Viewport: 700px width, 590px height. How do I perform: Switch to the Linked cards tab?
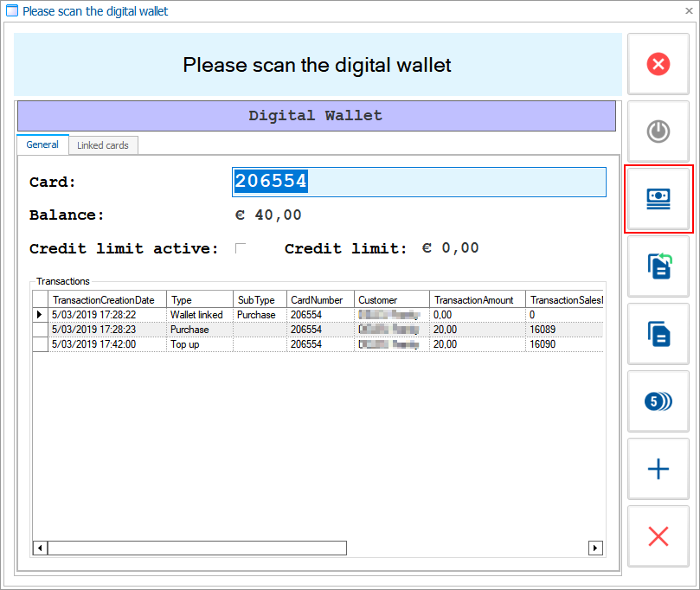pyautogui.click(x=103, y=145)
